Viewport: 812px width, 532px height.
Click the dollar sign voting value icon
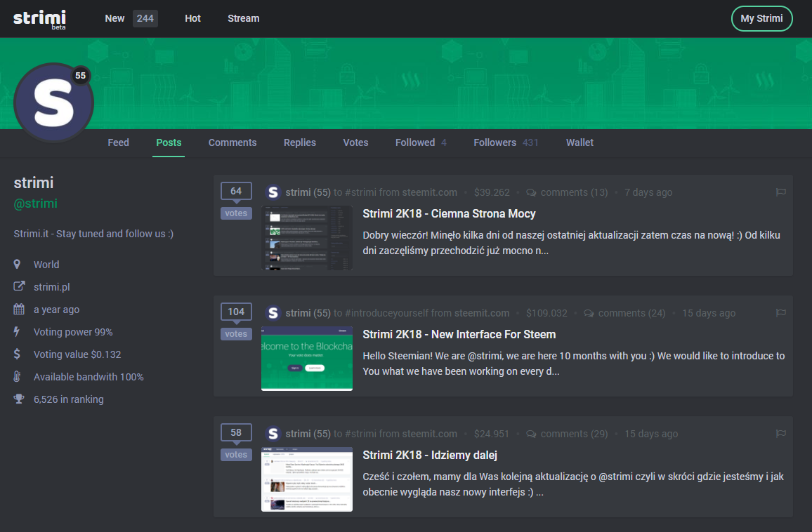point(17,354)
